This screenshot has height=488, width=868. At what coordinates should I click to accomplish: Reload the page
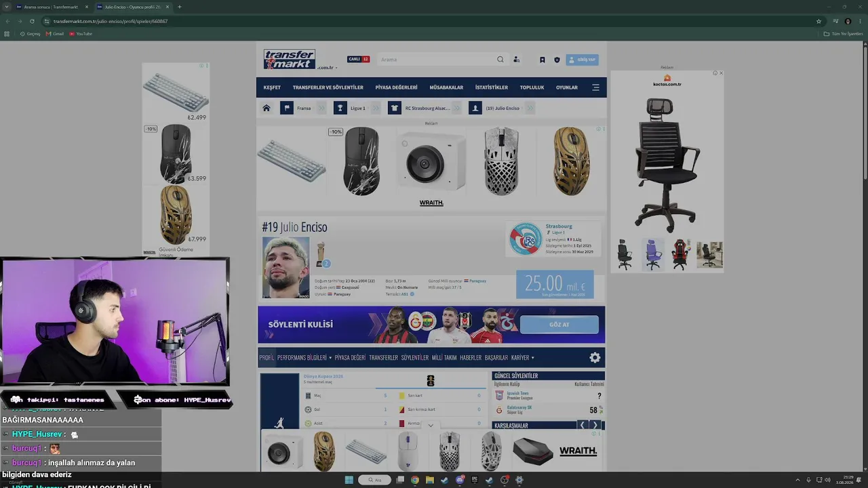[32, 21]
